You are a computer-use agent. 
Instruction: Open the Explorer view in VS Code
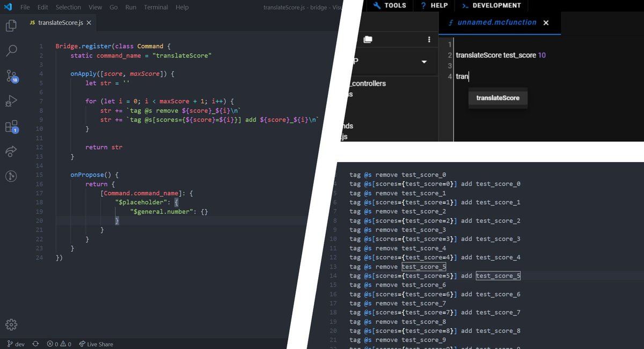pos(11,25)
